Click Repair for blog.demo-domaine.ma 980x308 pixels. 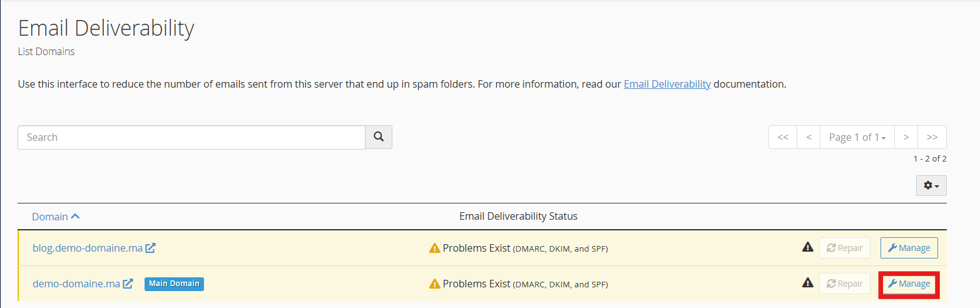pyautogui.click(x=844, y=248)
